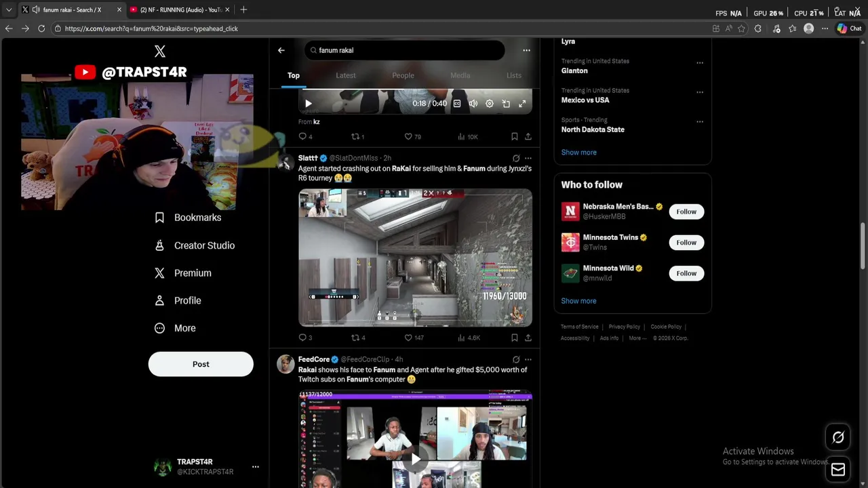Open Profile in sidebar
The height and width of the screenshot is (488, 868).
click(x=178, y=300)
